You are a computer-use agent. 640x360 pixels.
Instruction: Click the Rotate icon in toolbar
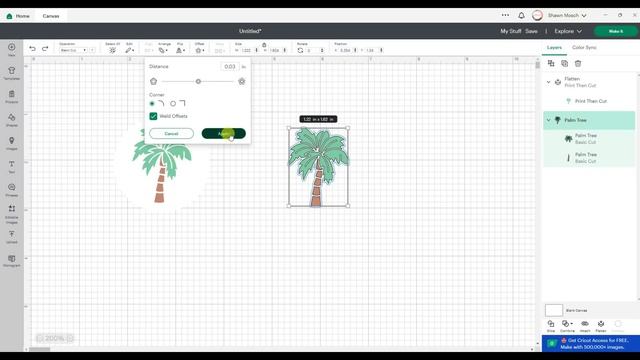300,50
